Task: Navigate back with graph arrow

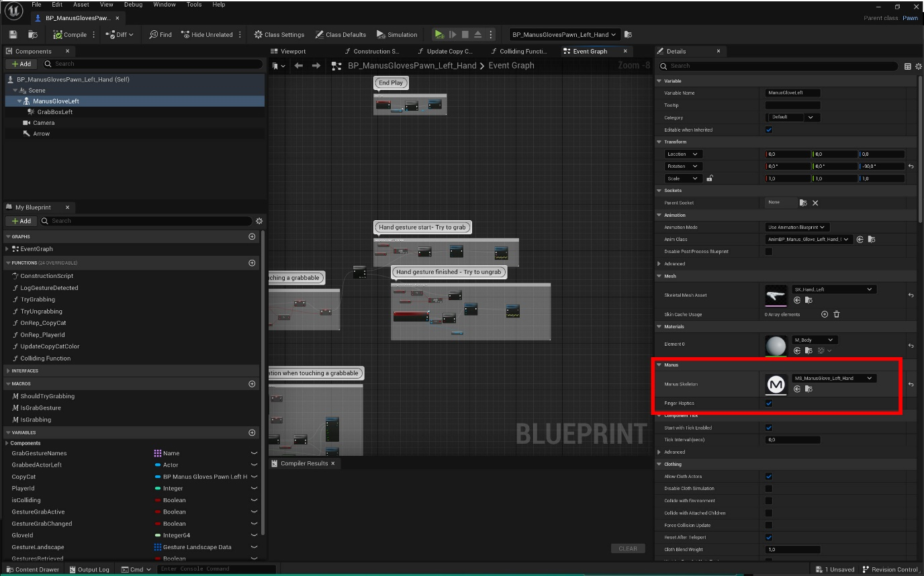Action: tap(299, 66)
